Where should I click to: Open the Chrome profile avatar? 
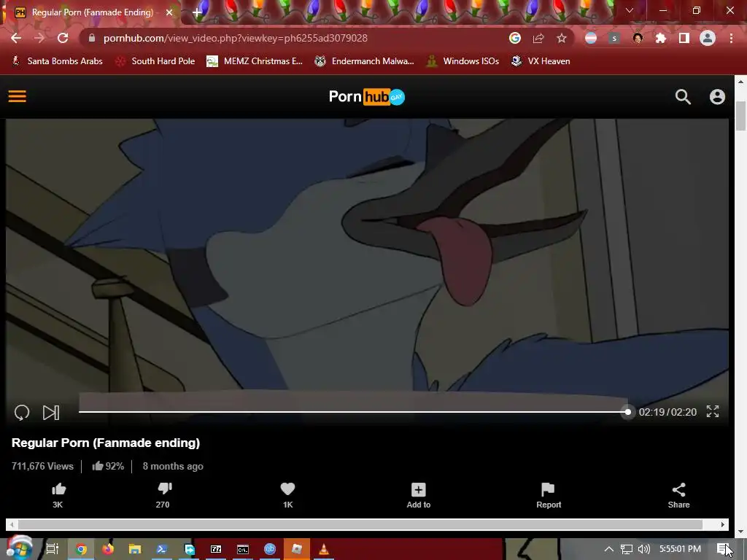708,38
